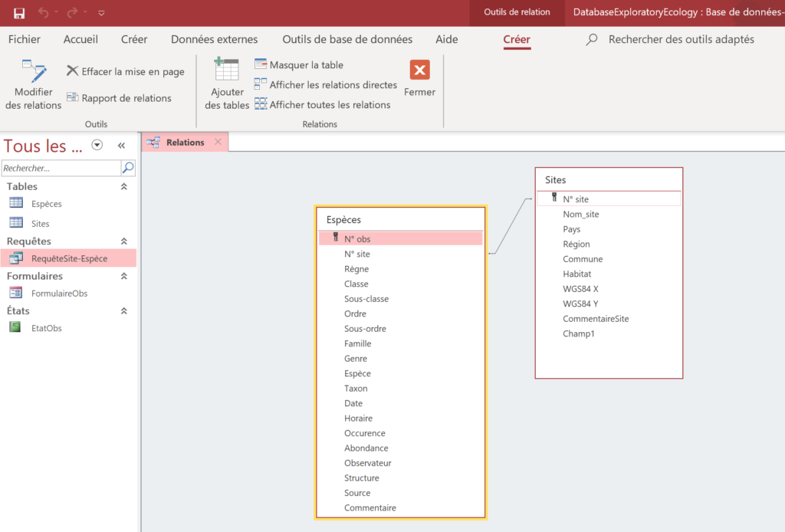Open the Fichier menu
The width and height of the screenshot is (785, 532).
(24, 40)
